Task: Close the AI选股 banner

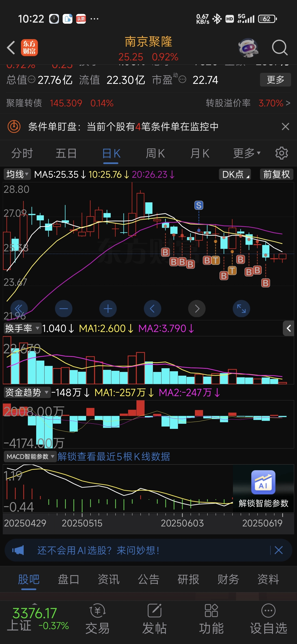Action: (278, 550)
